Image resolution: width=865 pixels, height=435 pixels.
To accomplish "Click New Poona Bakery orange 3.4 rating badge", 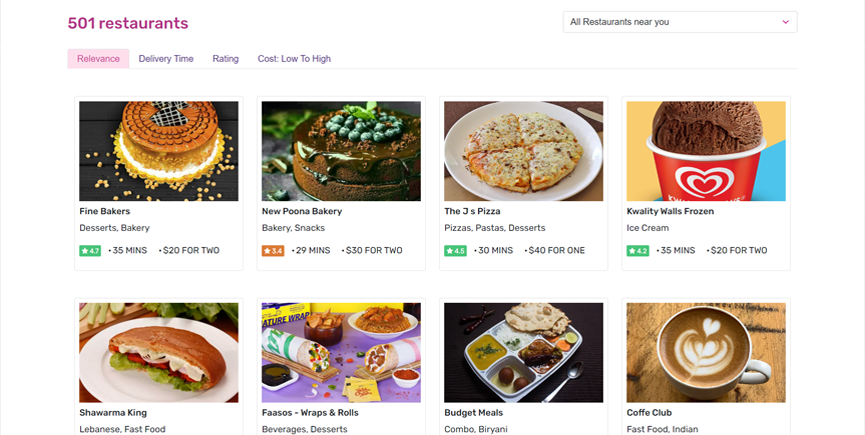I will coord(273,251).
